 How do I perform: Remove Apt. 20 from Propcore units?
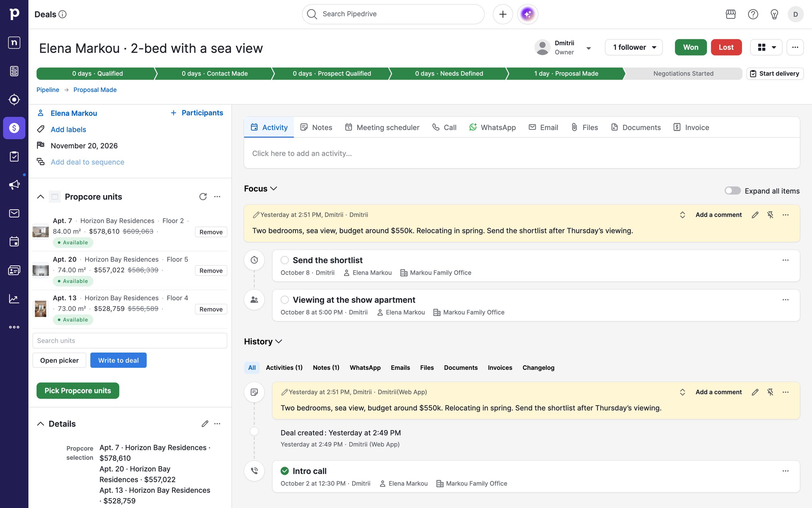pyautogui.click(x=211, y=271)
